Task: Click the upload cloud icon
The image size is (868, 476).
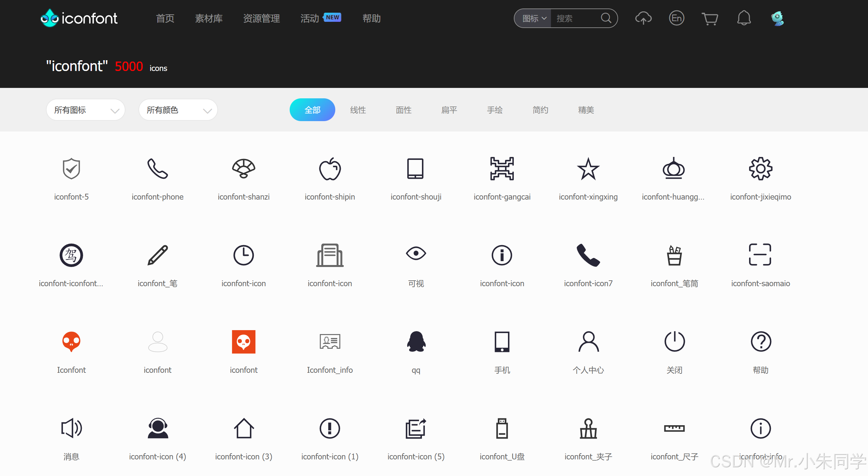Action: [x=643, y=18]
